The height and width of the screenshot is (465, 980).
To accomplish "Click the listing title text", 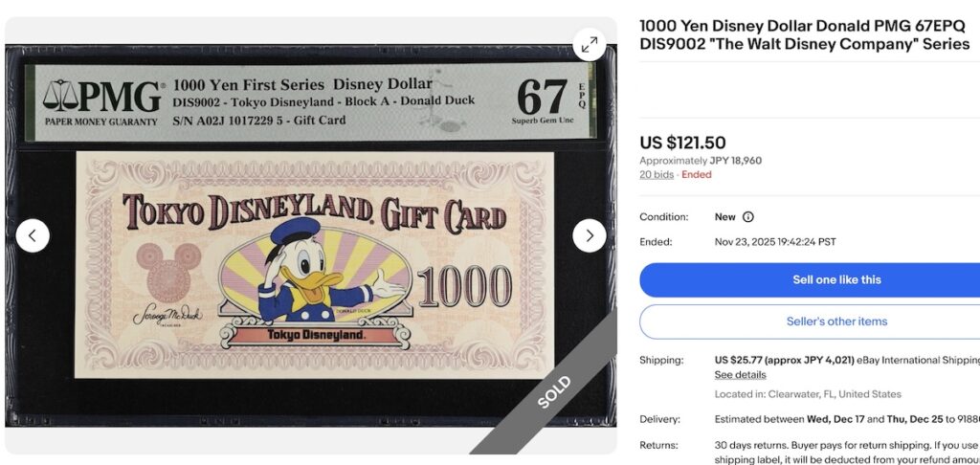I will 804,35.
